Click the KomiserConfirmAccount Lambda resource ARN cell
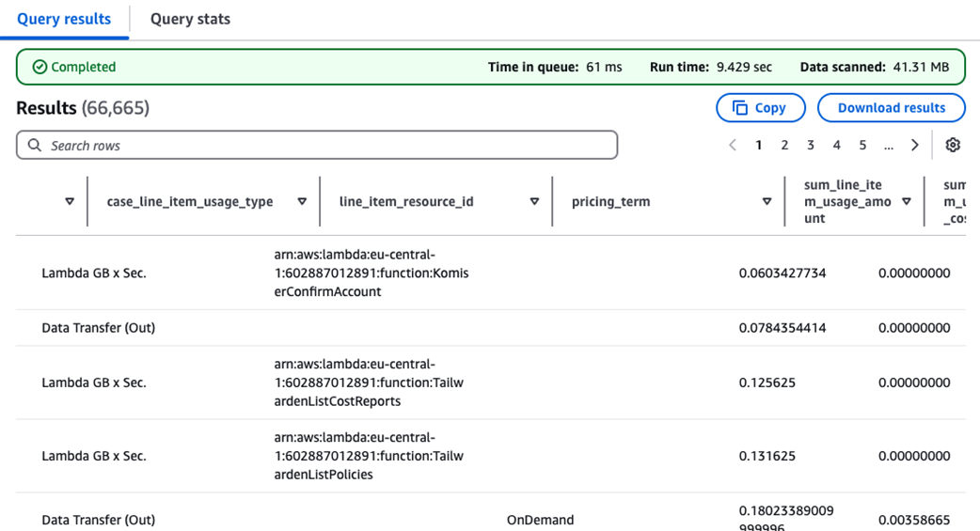This screenshot has width=980, height=531. pyautogui.click(x=371, y=273)
